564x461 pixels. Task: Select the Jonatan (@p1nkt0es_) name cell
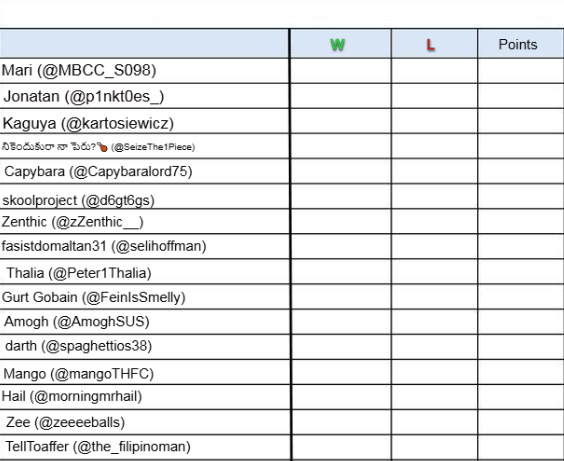tap(144, 96)
